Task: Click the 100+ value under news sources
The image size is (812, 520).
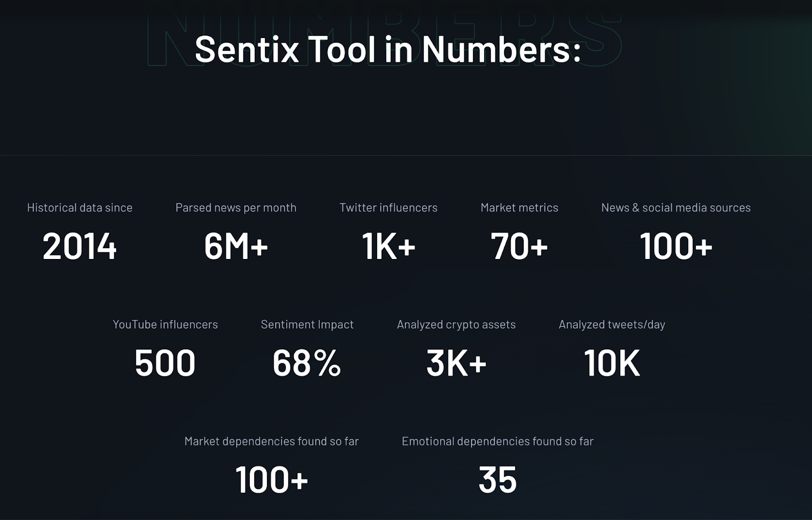Action: pyautogui.click(x=676, y=246)
